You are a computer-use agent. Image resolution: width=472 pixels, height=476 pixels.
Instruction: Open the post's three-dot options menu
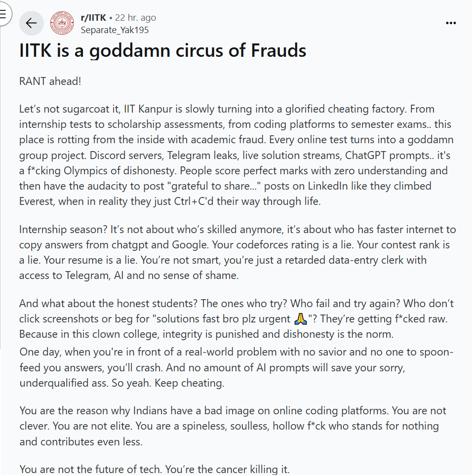451,23
